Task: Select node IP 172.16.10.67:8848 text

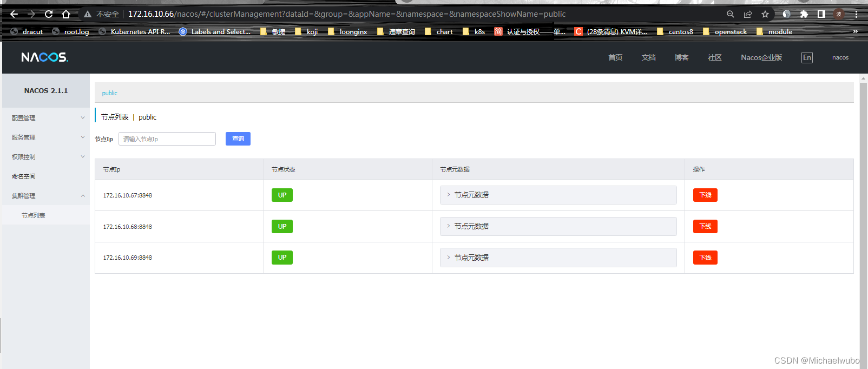Action: point(128,195)
